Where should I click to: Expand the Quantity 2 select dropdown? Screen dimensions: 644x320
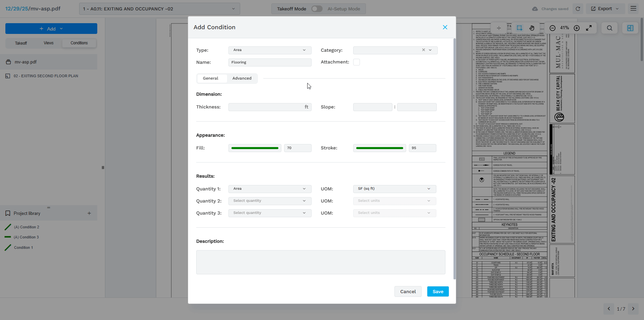[x=270, y=201]
